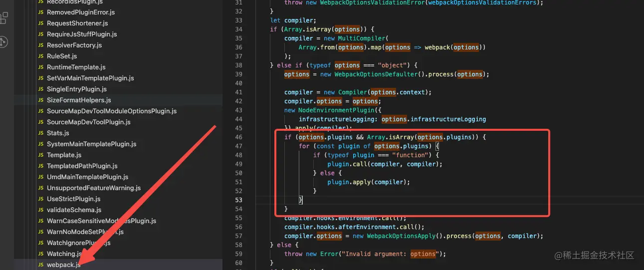Click 'for (const plugin of options.plugins)' line
Image resolution: width=644 pixels, height=270 pixels.
(x=369, y=146)
